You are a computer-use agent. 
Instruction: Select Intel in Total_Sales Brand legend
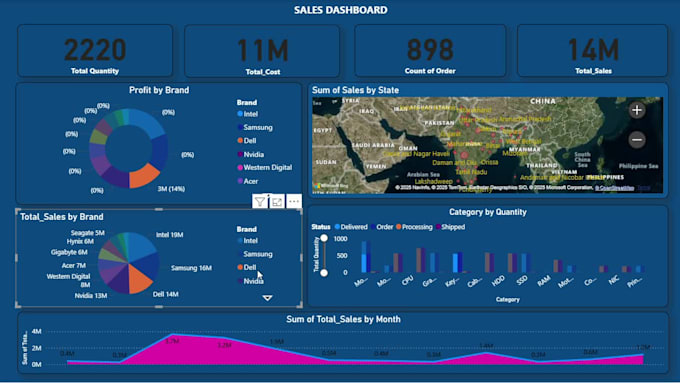[248, 241]
